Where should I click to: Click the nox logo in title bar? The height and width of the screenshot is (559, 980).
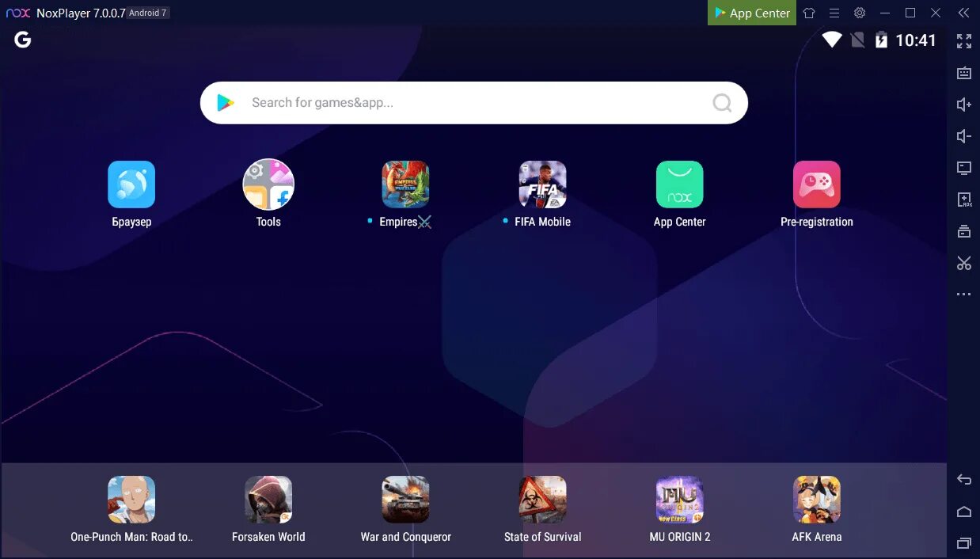17,13
